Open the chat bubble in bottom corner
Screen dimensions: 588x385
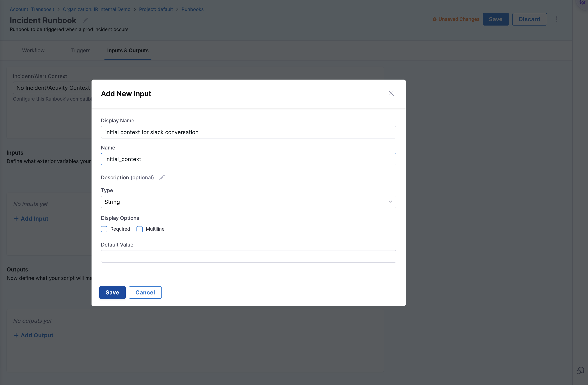(581, 370)
